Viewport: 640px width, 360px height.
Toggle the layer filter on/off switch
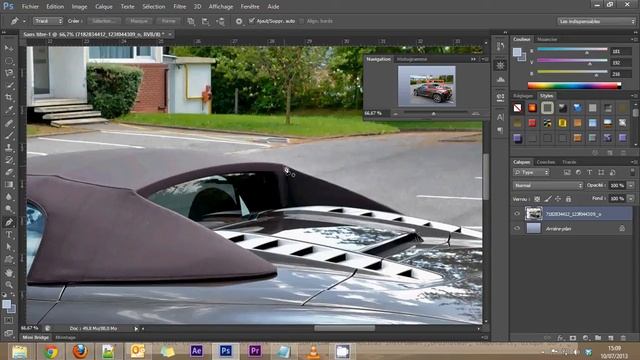632,172
